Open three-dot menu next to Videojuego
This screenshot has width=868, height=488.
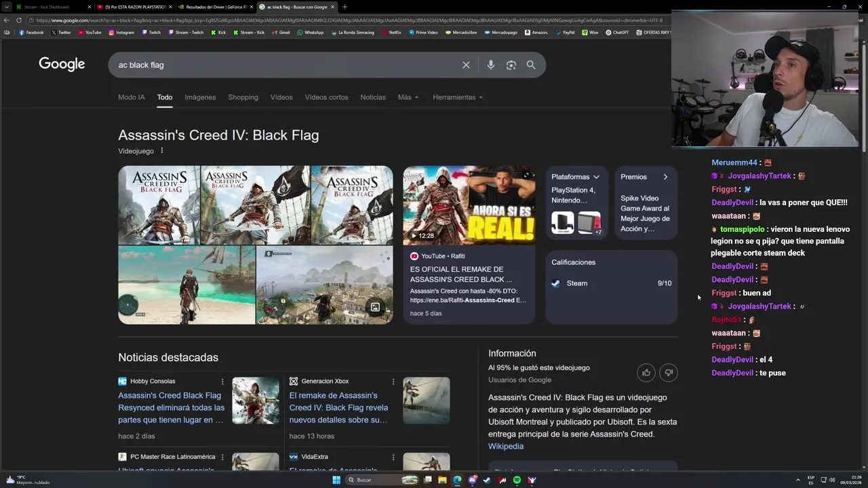click(161, 150)
